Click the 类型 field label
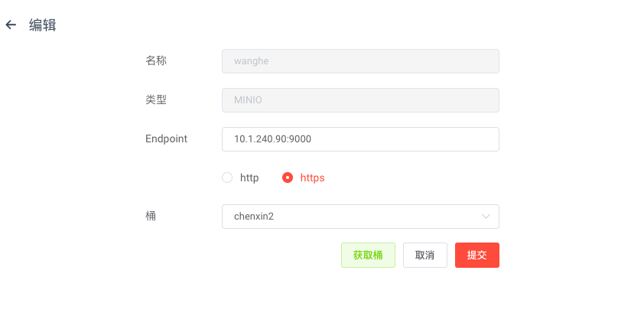 (x=156, y=99)
